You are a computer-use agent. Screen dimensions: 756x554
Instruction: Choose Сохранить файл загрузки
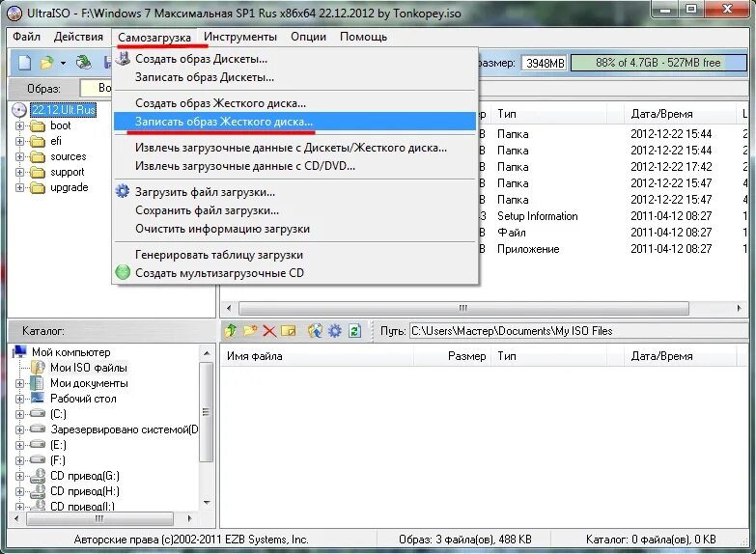[x=295, y=210]
